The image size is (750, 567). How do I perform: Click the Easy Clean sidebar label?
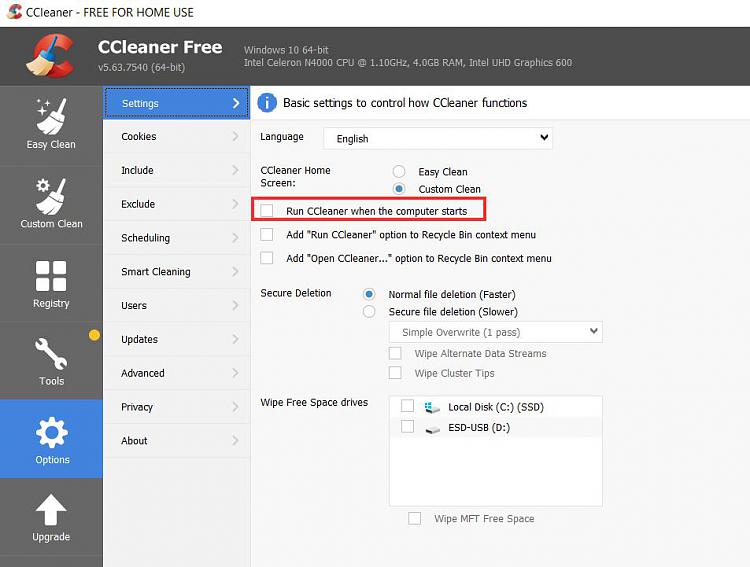tap(51, 145)
